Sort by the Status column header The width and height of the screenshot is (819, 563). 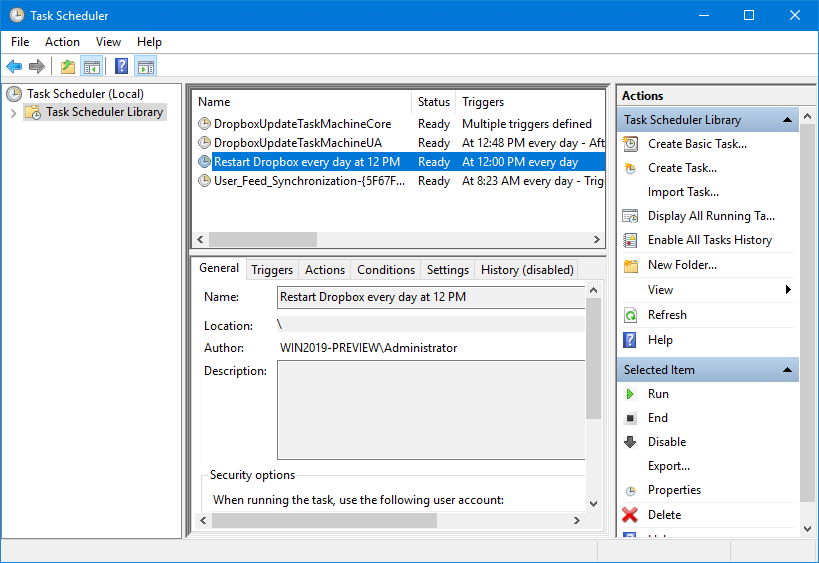point(434,102)
